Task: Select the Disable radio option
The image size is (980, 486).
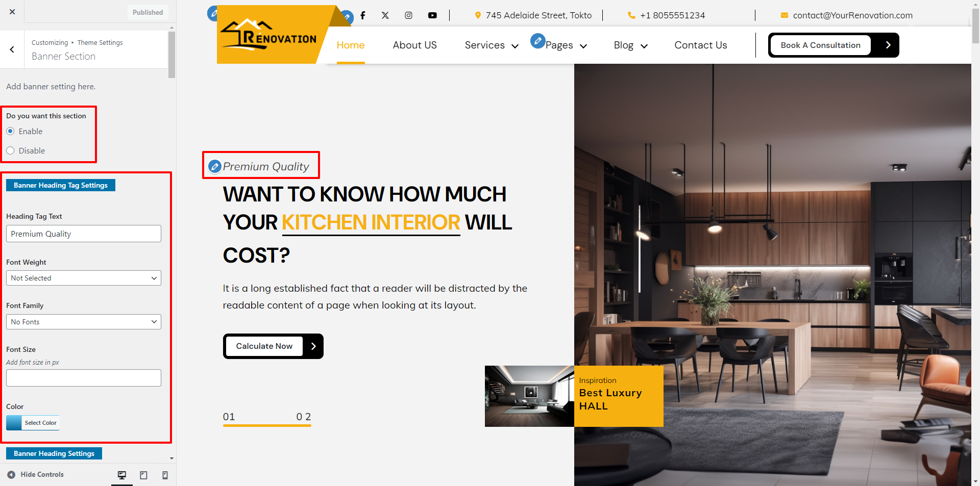Action: pos(10,150)
